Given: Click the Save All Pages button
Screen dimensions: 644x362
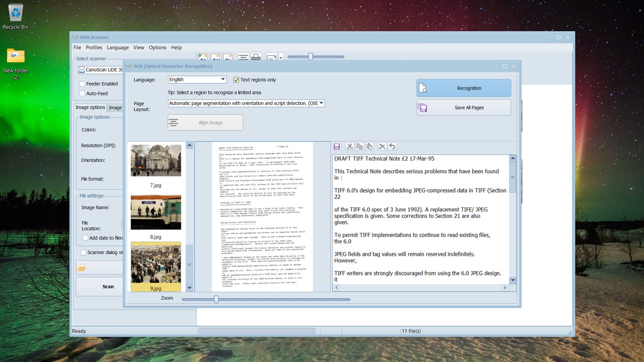Looking at the screenshot, I should (469, 107).
